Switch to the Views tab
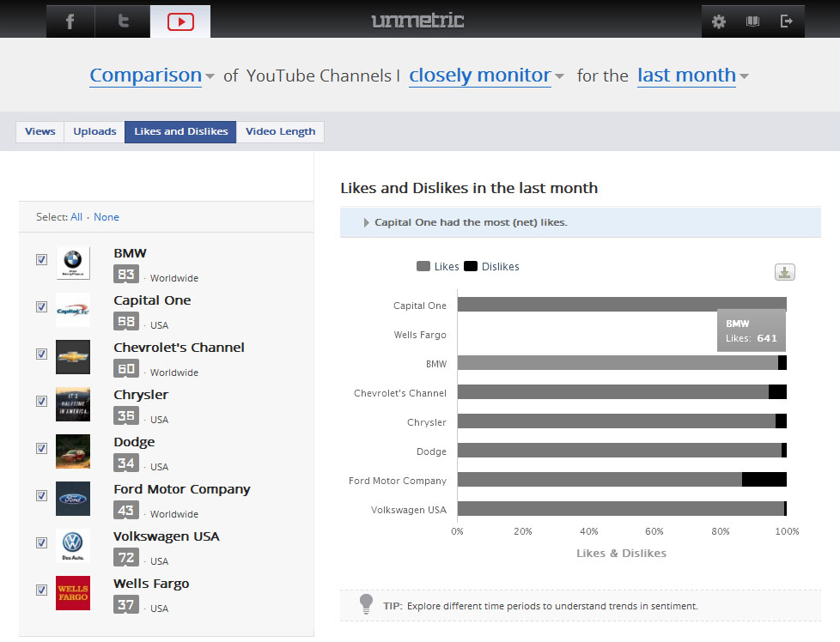 tap(40, 131)
